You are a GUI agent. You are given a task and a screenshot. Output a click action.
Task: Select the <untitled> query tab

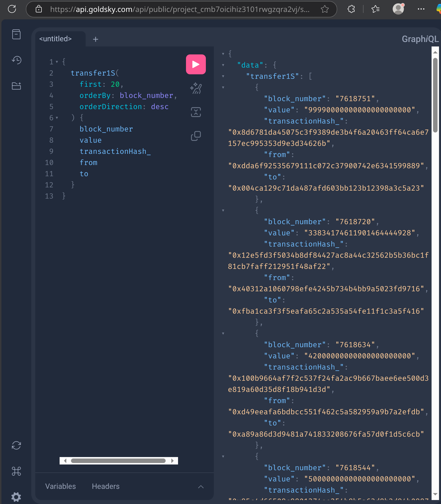click(55, 39)
